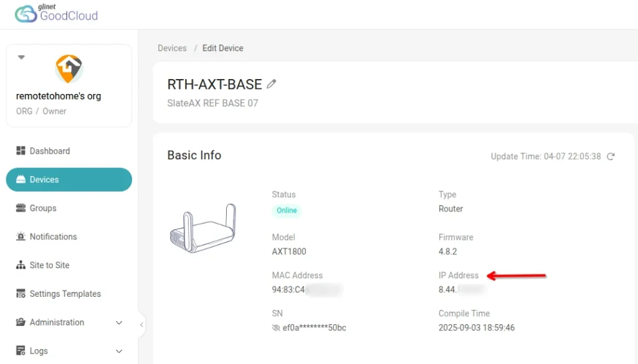Click the Groups stack icon
This screenshot has height=364, width=638.
point(21,208)
